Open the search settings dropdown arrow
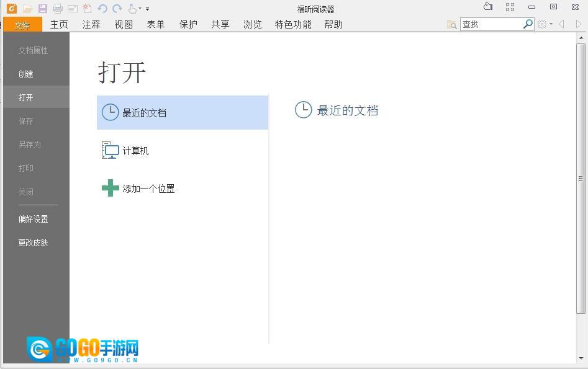The width and height of the screenshot is (588, 369). pos(551,24)
